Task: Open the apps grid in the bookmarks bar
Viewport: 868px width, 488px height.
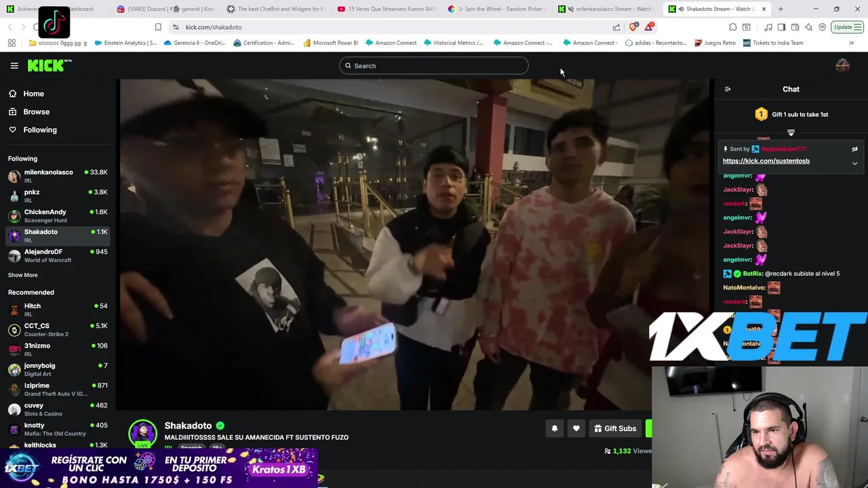Action: [x=12, y=43]
